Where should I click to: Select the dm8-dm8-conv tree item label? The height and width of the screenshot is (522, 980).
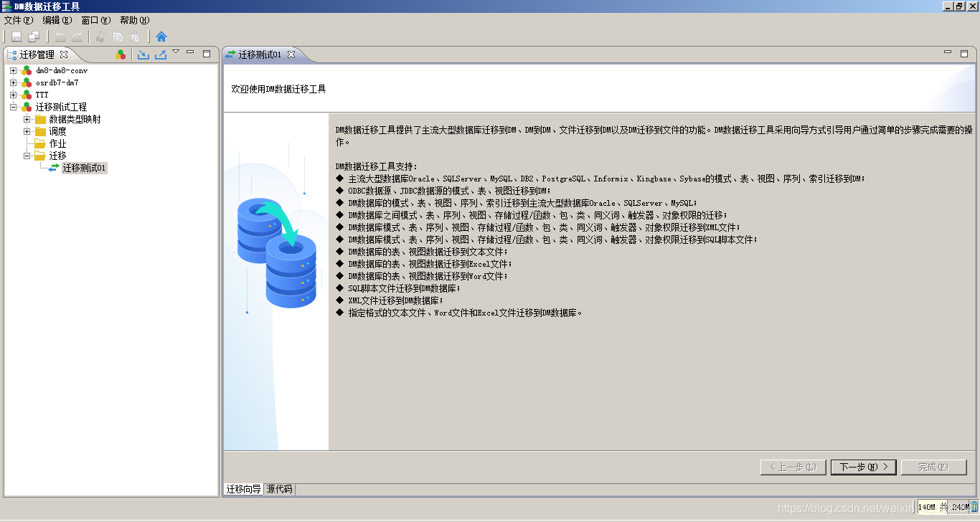pyautogui.click(x=62, y=71)
